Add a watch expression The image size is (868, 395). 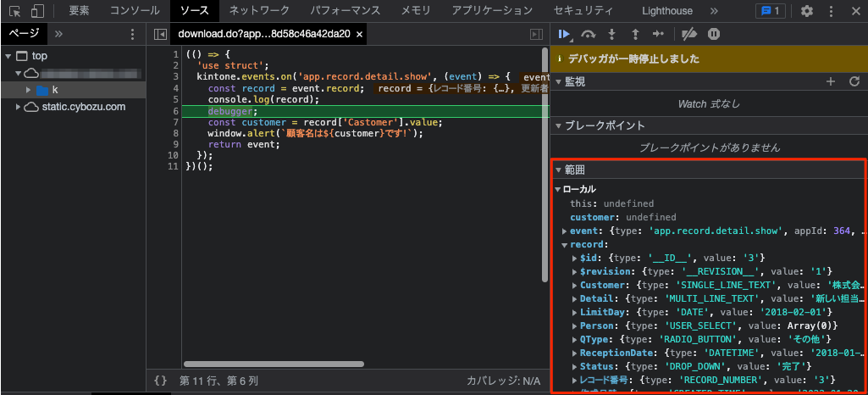tap(831, 82)
